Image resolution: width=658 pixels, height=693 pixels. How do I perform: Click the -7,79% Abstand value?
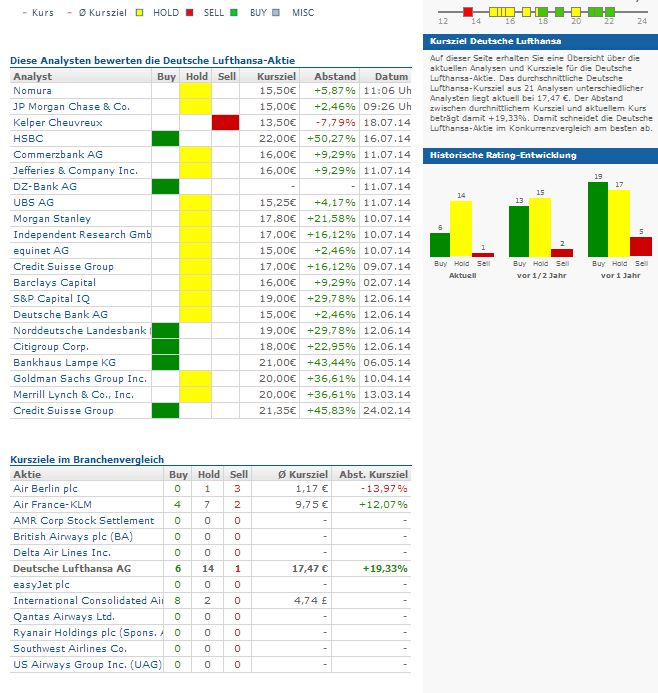tap(335, 122)
